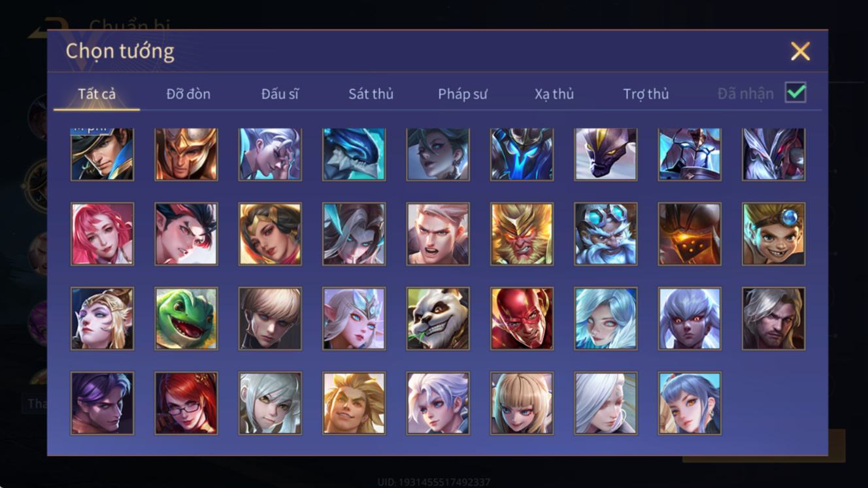Screen dimensions: 868x488
Task: Select the Tất cả tab
Action: coord(97,94)
